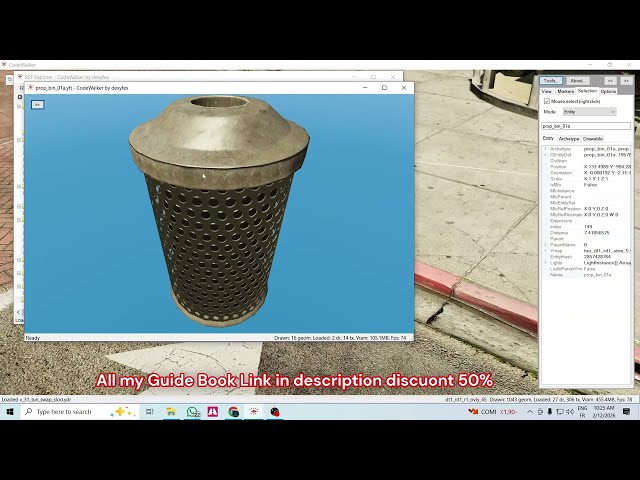Click the >> expand button in tools panel
This screenshot has width=640, height=480.
626,81
